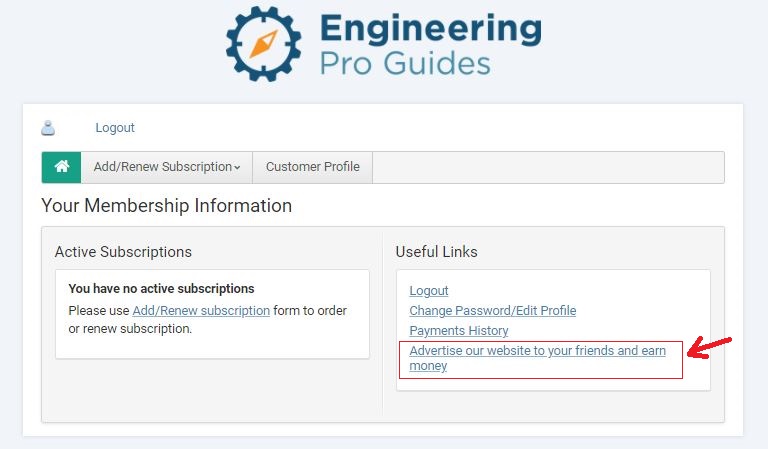Click the red arrow annotation
Viewport: 768px width, 449px height.
click(x=709, y=347)
